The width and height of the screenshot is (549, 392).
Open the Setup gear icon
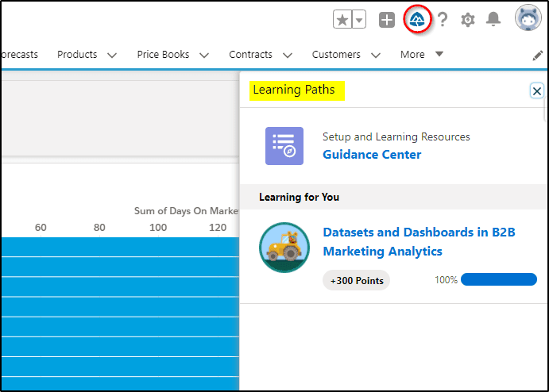coord(468,20)
